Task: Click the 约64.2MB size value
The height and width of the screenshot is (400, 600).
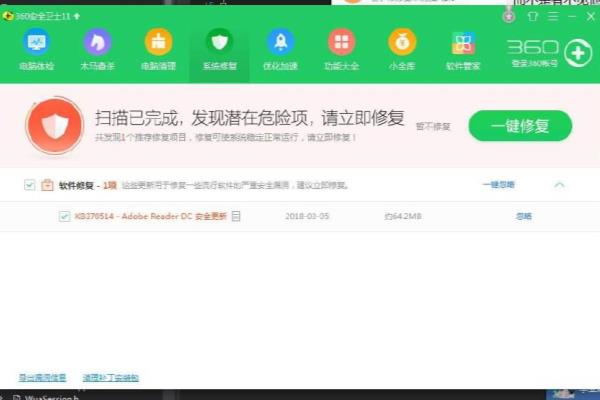Action: 403,216
